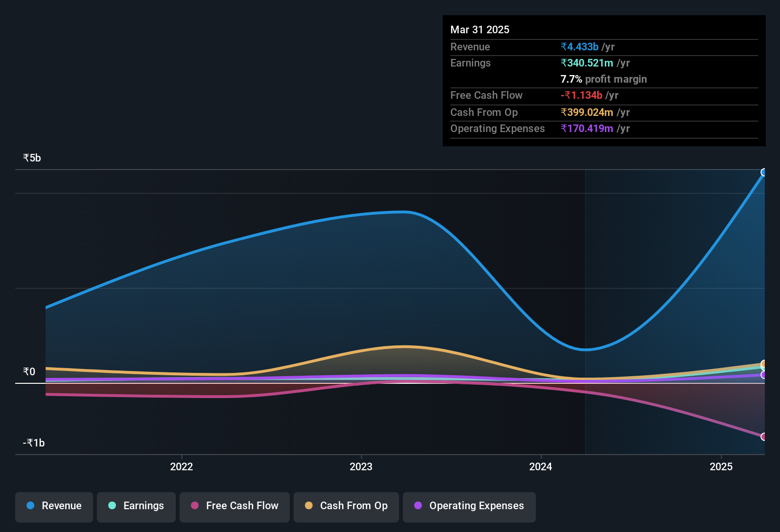Click the Earnings row label in tooltip
The image size is (780, 532).
point(470,63)
